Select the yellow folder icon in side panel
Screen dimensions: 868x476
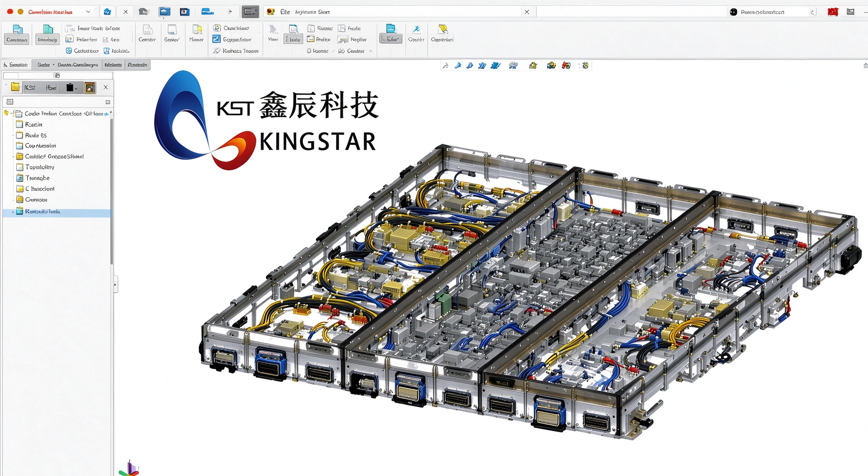(15, 87)
